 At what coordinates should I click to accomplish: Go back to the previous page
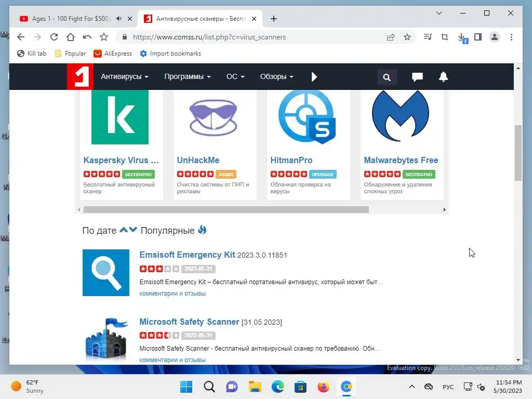tap(21, 37)
